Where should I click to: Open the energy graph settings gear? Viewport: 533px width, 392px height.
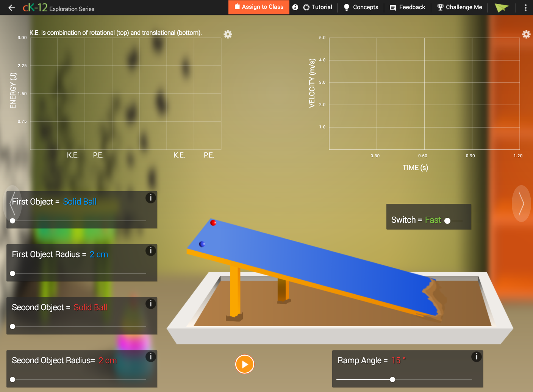[228, 34]
